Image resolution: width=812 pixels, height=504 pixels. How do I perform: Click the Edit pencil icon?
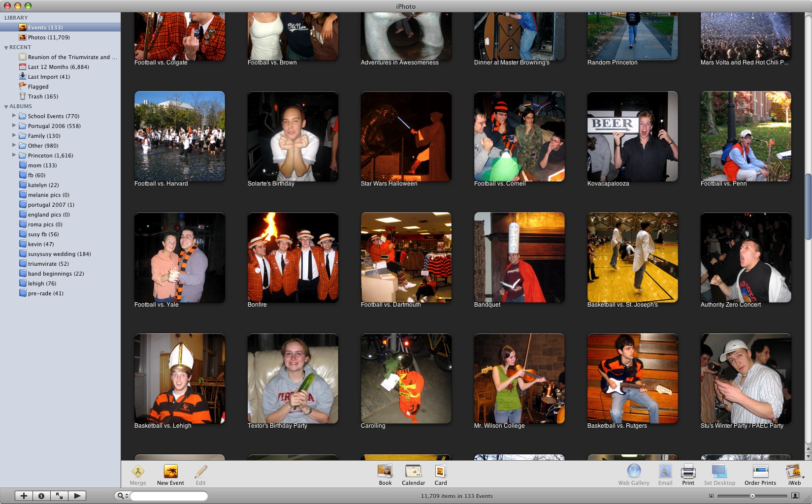point(200,472)
